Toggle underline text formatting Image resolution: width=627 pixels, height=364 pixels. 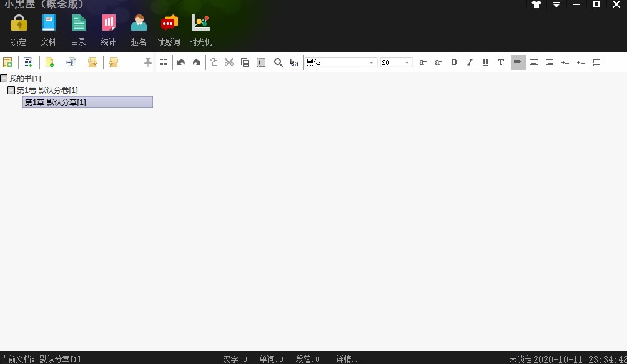coord(485,62)
